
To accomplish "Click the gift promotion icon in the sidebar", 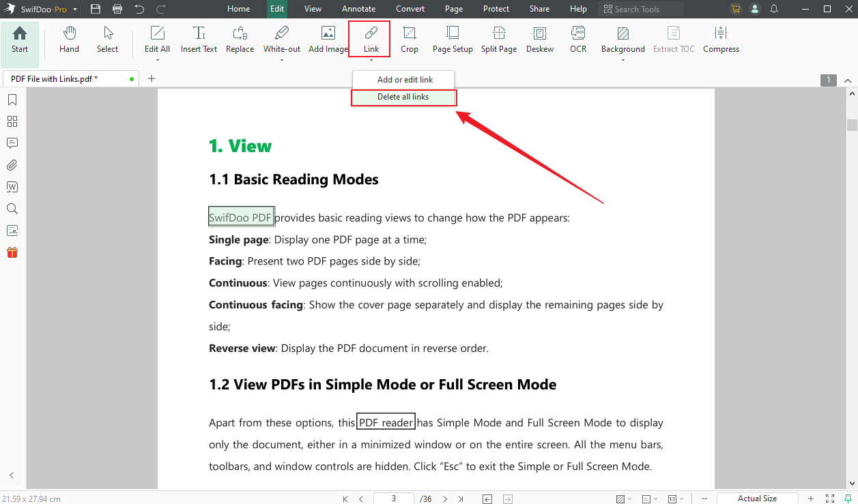I will point(12,252).
